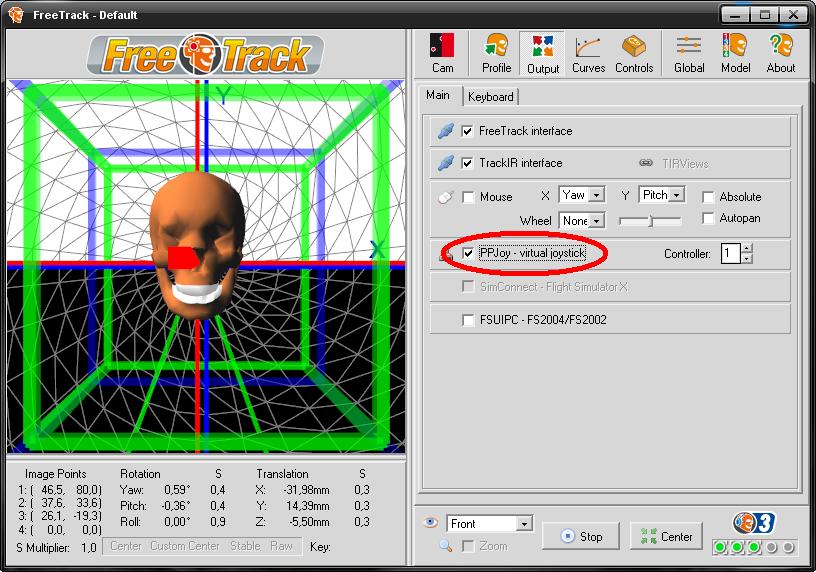Click the mouse wheel sensitivity slider
This screenshot has height=572, width=816.
pos(650,221)
